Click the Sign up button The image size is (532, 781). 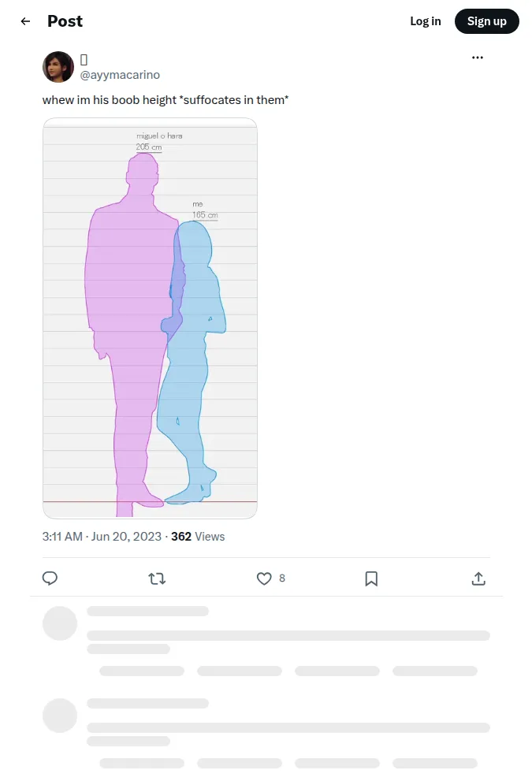click(486, 21)
